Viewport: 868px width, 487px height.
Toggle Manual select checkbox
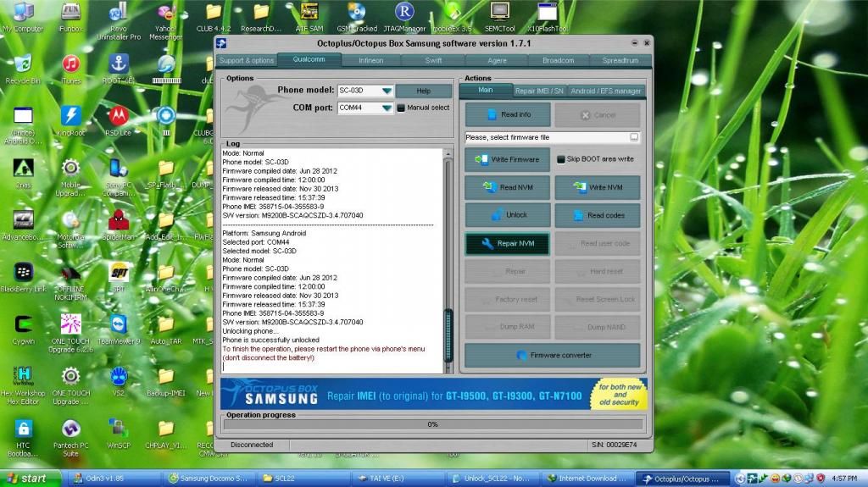tap(401, 108)
